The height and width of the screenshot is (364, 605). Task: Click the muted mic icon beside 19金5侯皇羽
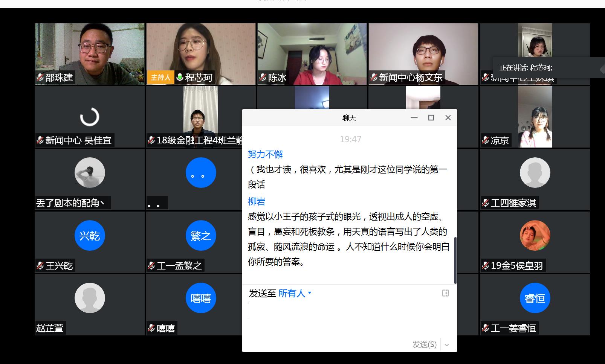click(x=485, y=266)
